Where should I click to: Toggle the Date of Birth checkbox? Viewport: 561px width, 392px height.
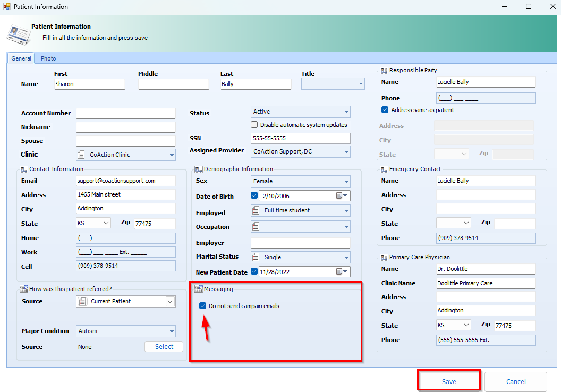[x=254, y=196]
